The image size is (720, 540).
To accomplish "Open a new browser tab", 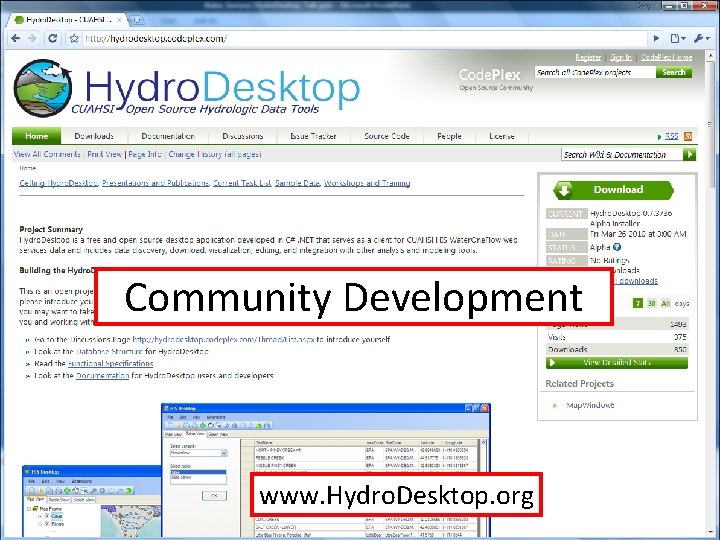I will tap(137, 20).
